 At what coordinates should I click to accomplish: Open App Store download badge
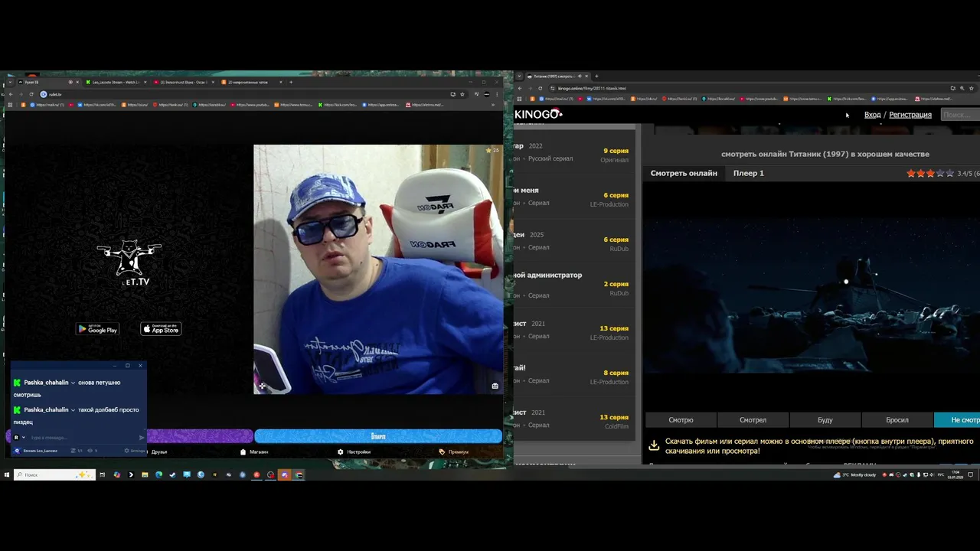[161, 329]
